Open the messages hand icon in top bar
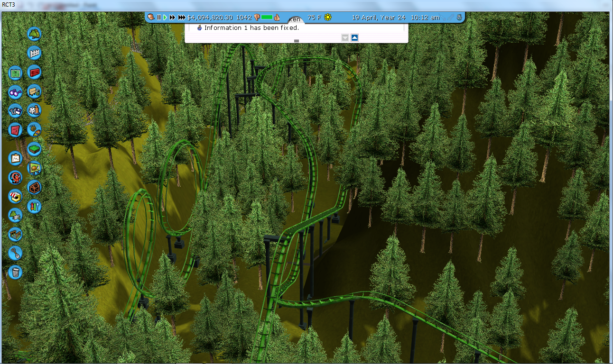This screenshot has width=613, height=364. coord(150,17)
